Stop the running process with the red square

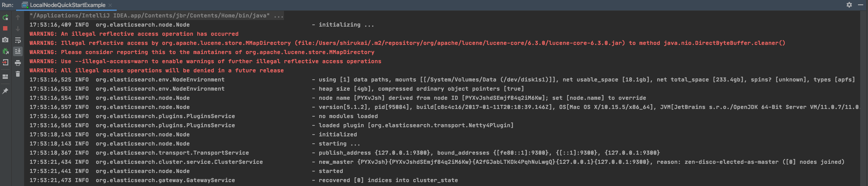[5, 28]
